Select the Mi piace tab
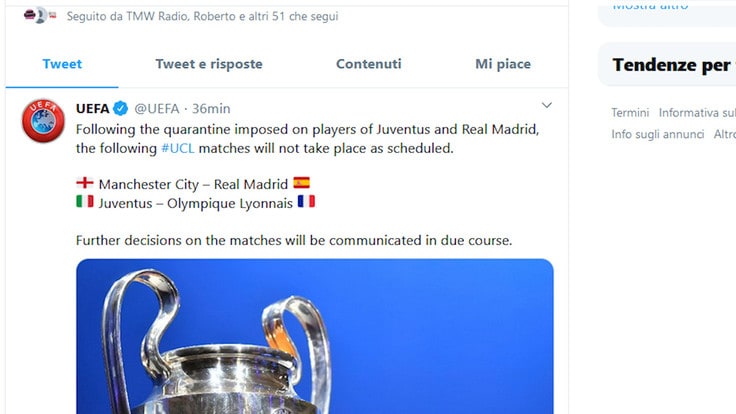 point(503,64)
